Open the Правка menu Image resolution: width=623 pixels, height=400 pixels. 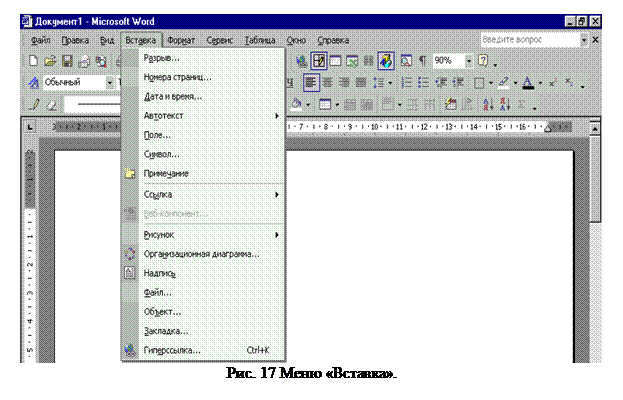pyautogui.click(x=75, y=41)
